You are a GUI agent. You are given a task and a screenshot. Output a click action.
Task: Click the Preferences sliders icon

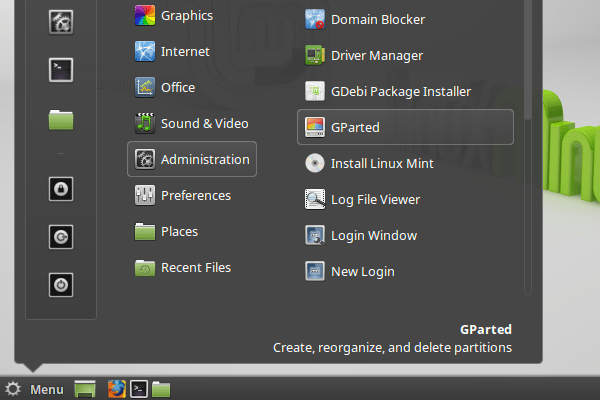tap(145, 195)
